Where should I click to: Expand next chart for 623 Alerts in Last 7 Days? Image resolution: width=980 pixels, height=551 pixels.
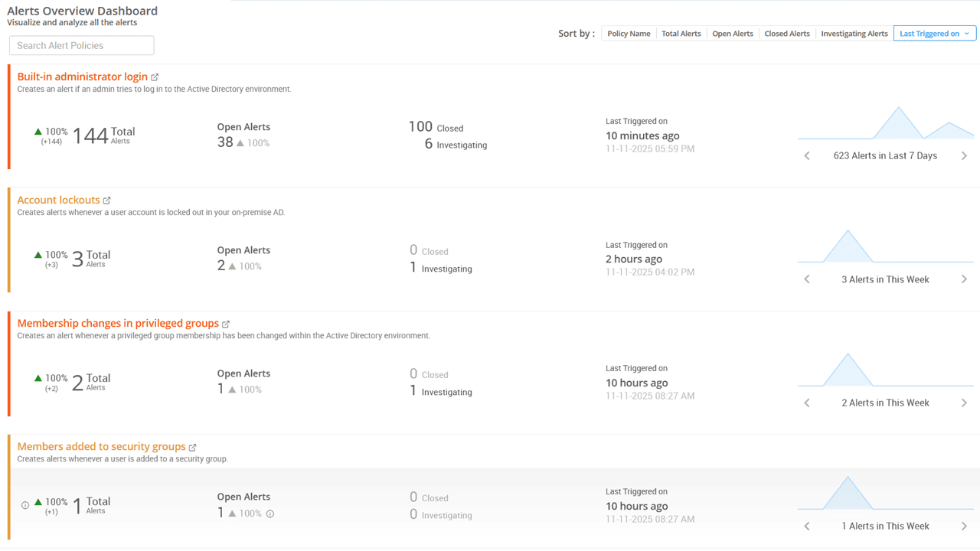[x=965, y=155]
